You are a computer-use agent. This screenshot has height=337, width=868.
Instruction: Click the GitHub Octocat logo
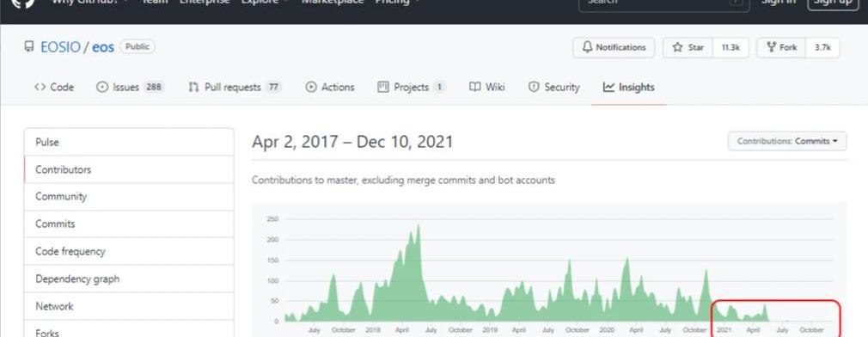[x=23, y=3]
